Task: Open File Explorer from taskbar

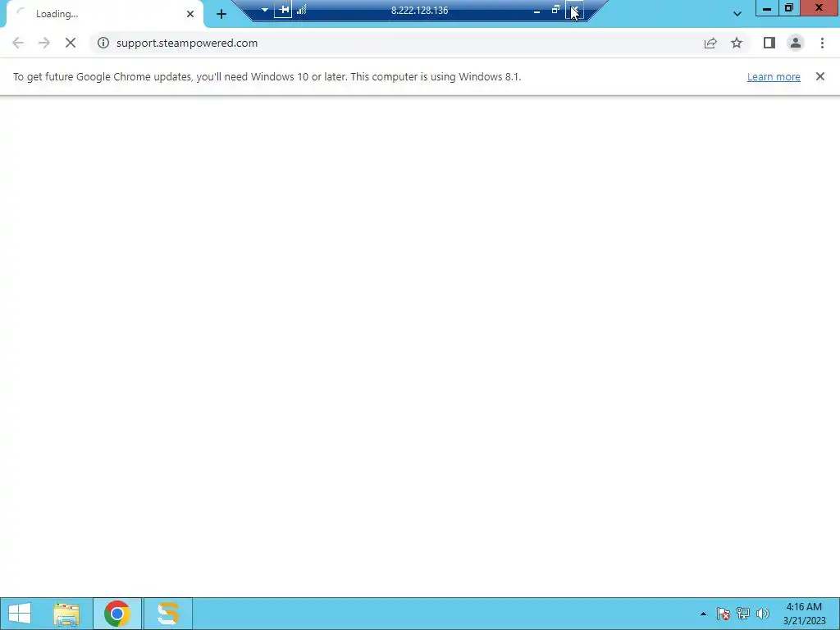Action: [66, 614]
